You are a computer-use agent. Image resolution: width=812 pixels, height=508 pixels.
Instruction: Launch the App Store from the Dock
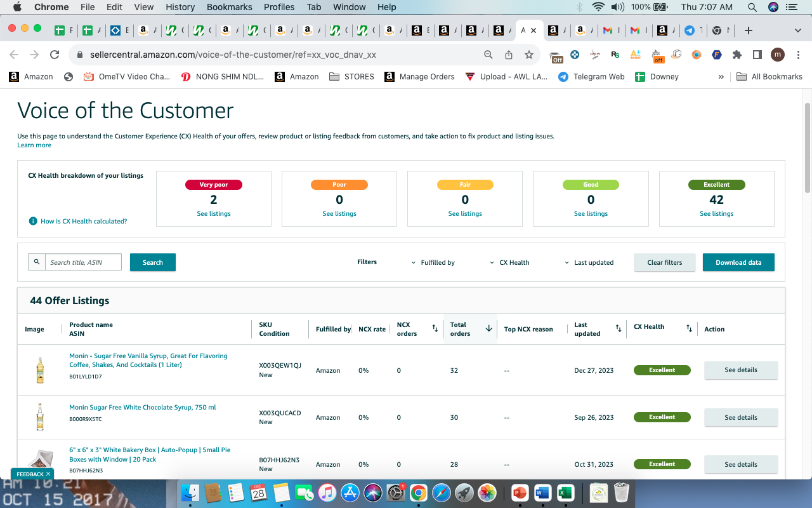[x=350, y=493]
